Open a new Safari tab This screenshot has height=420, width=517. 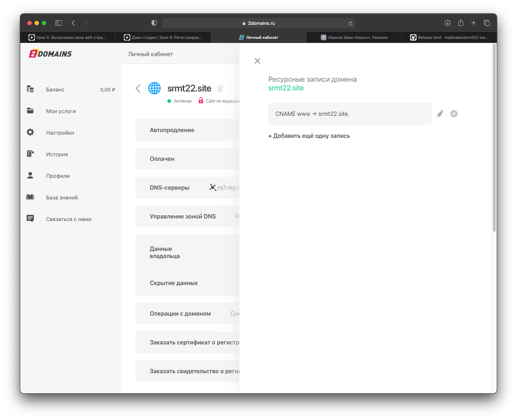click(x=473, y=23)
